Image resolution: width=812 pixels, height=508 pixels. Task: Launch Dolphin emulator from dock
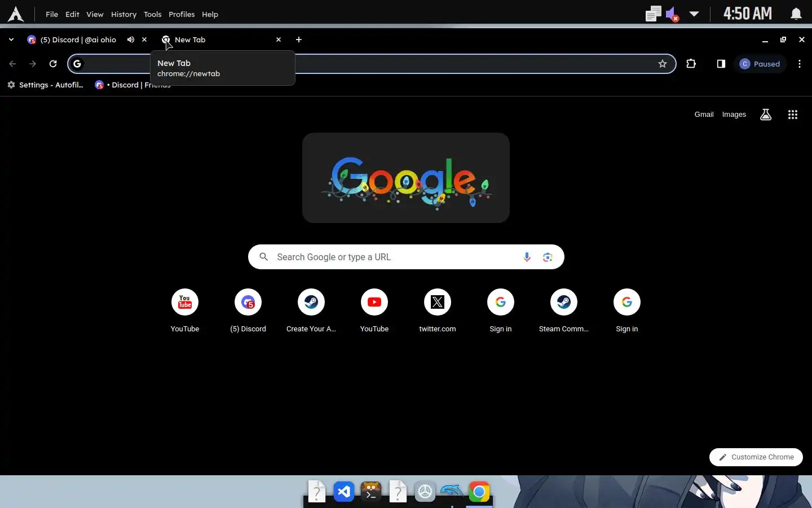[452, 492]
